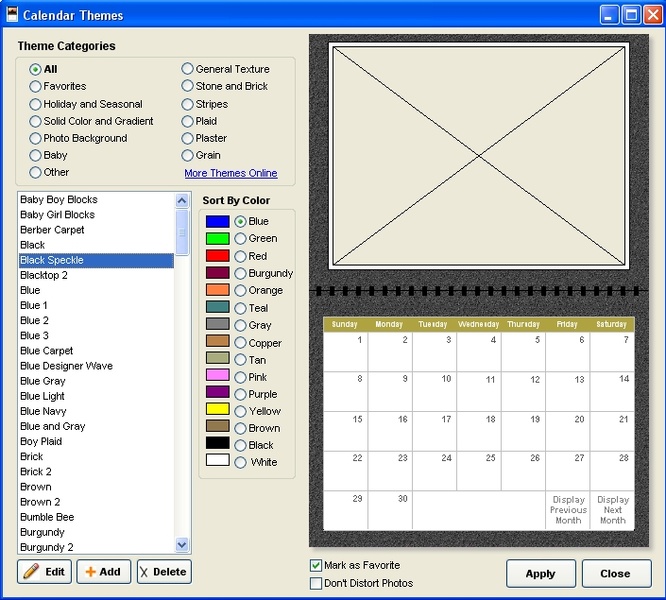Enable Don't Distort Photos checkbox
666x600 pixels.
316,583
